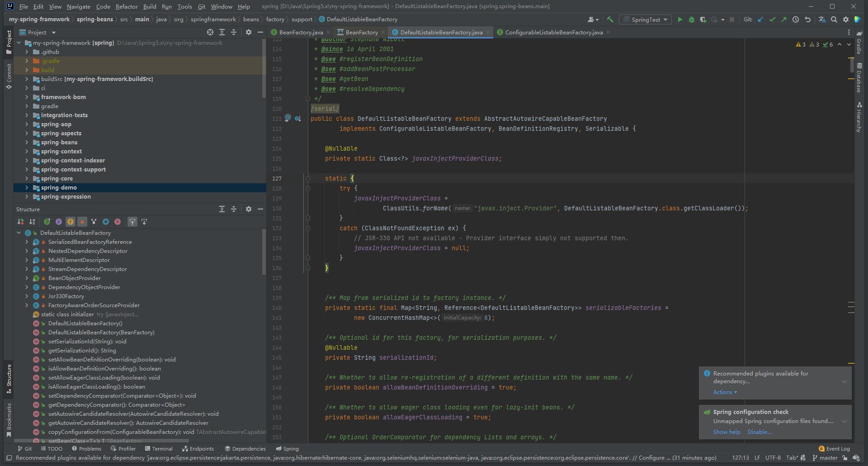Start debugging with the bug icon
868x466 pixels.
(691, 19)
